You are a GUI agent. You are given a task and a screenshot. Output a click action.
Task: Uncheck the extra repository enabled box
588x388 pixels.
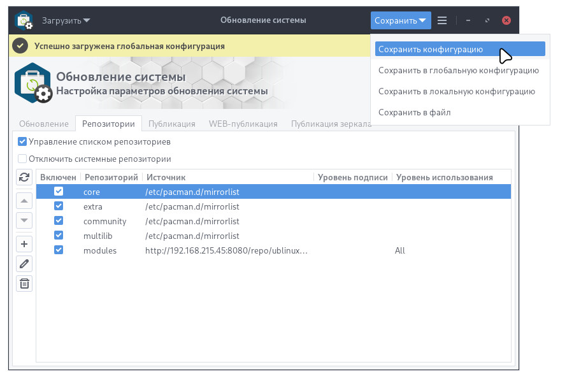click(59, 206)
